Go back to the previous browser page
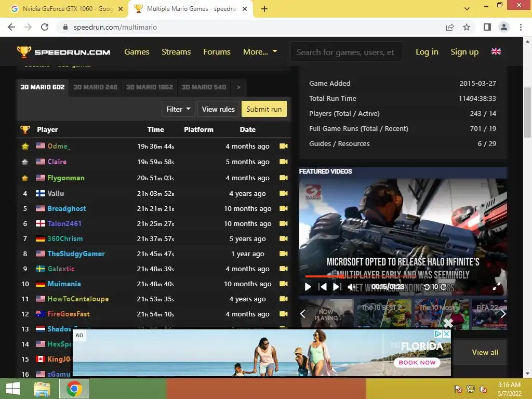The height and width of the screenshot is (399, 532). (x=11, y=27)
